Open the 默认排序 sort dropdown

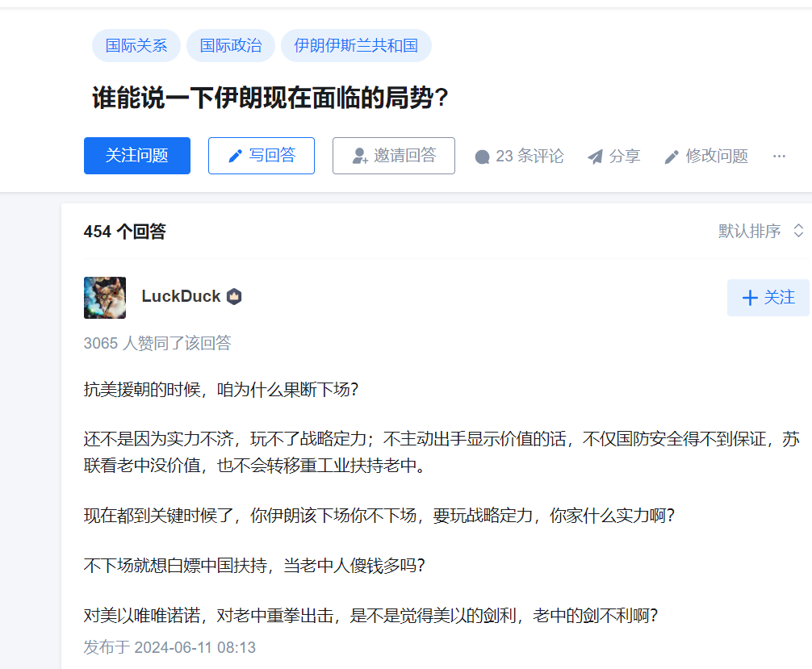tap(760, 231)
